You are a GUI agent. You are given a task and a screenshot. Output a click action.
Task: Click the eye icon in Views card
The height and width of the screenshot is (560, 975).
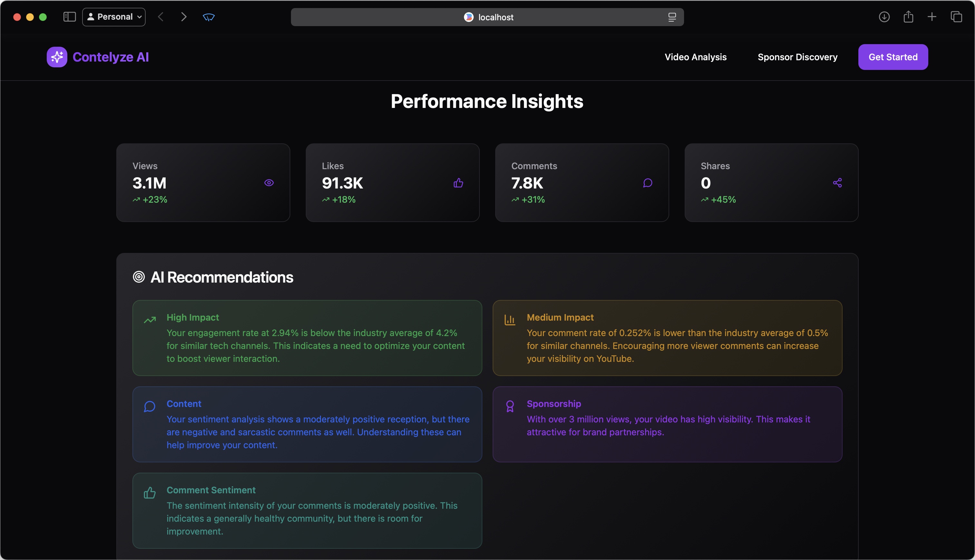(x=269, y=183)
